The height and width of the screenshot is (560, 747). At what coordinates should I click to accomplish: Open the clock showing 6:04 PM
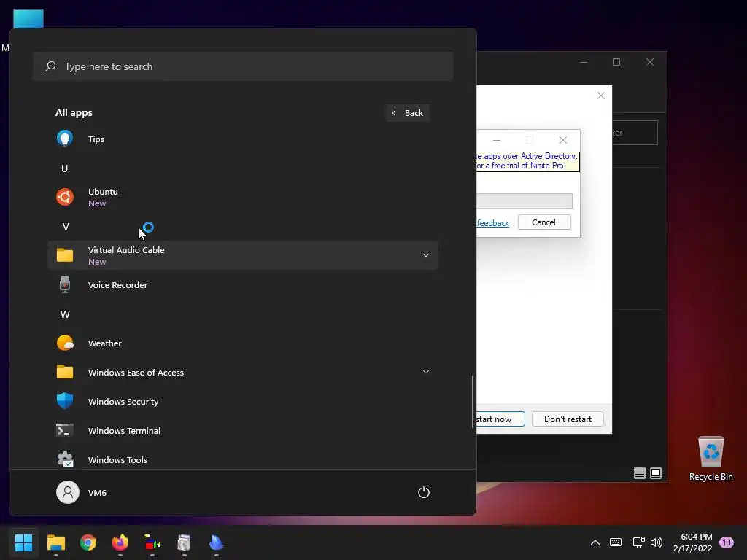693,542
